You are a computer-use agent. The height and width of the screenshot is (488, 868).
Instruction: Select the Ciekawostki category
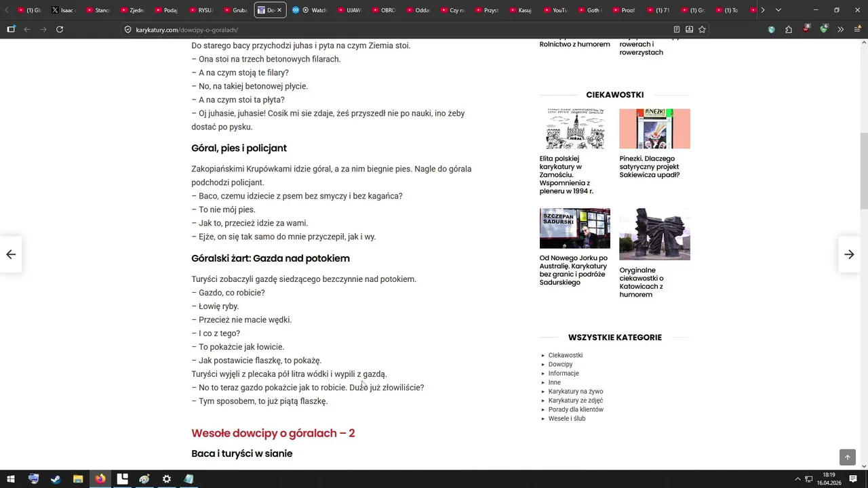pos(566,355)
